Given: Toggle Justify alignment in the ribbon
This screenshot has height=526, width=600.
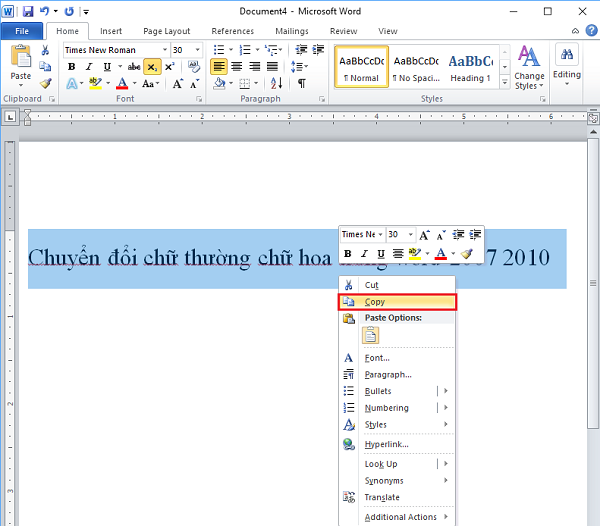Looking at the screenshot, I should click(x=272, y=67).
